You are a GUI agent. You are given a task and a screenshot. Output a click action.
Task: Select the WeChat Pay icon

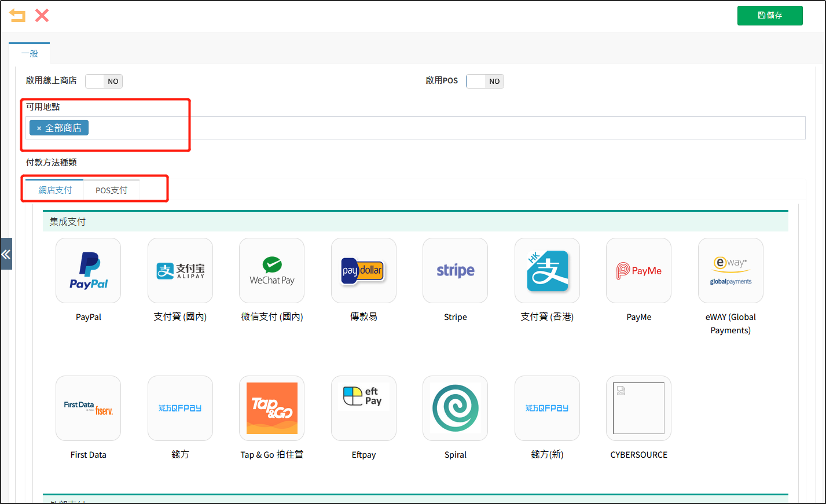click(271, 270)
